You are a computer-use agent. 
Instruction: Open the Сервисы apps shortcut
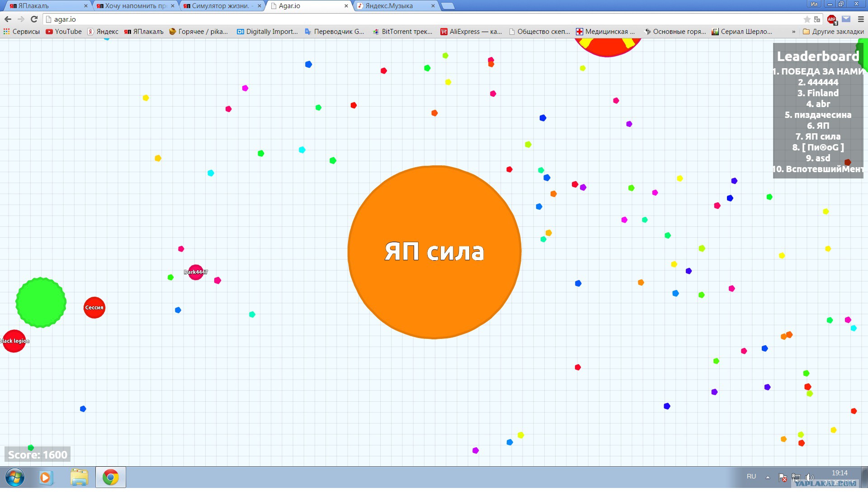point(21,32)
